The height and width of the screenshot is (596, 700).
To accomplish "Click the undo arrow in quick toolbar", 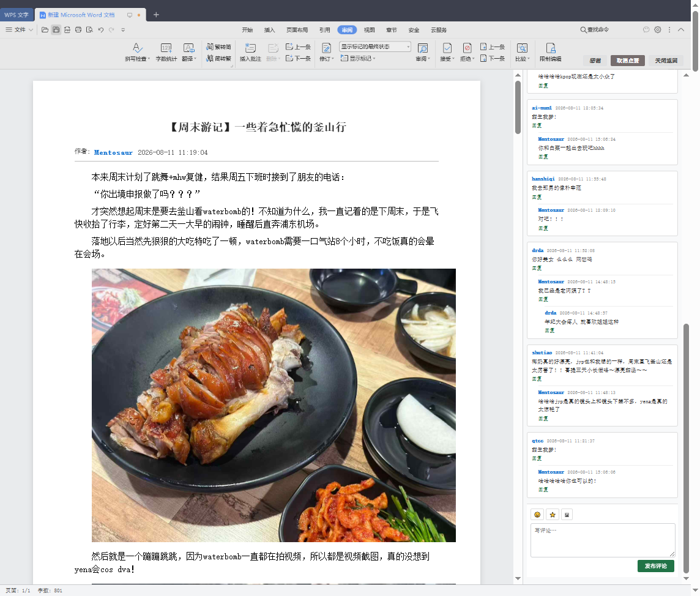I will tap(100, 29).
